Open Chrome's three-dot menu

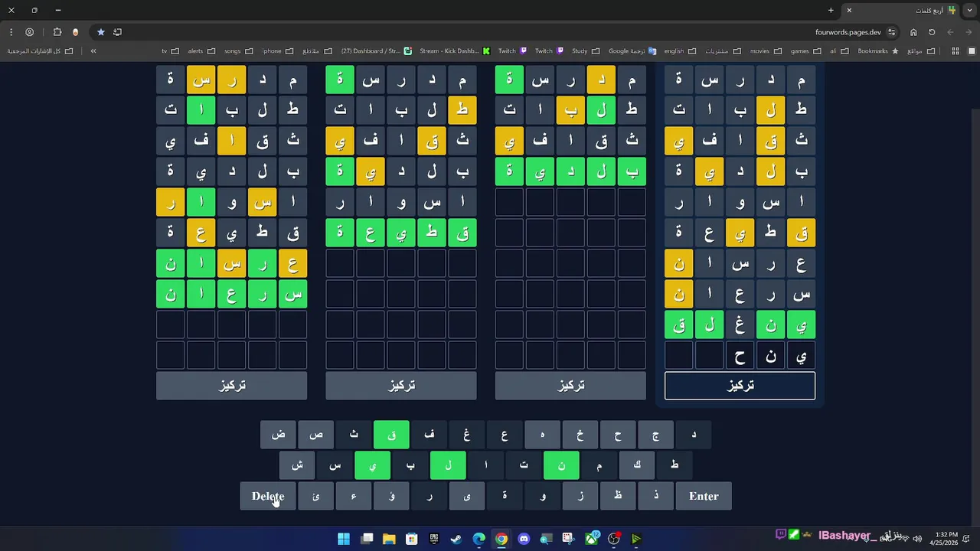point(11,32)
